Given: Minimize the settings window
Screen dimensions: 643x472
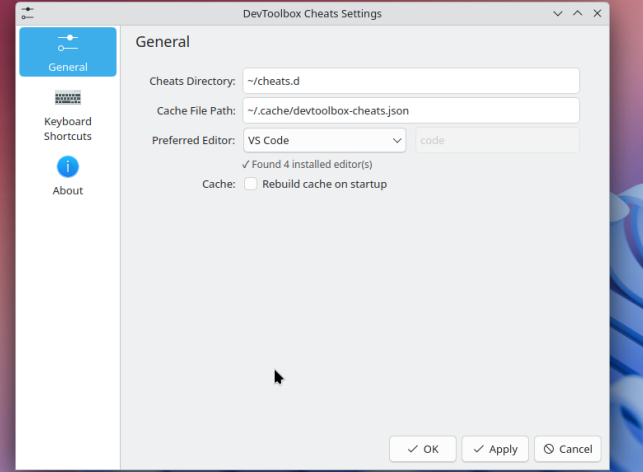Looking at the screenshot, I should coord(558,14).
